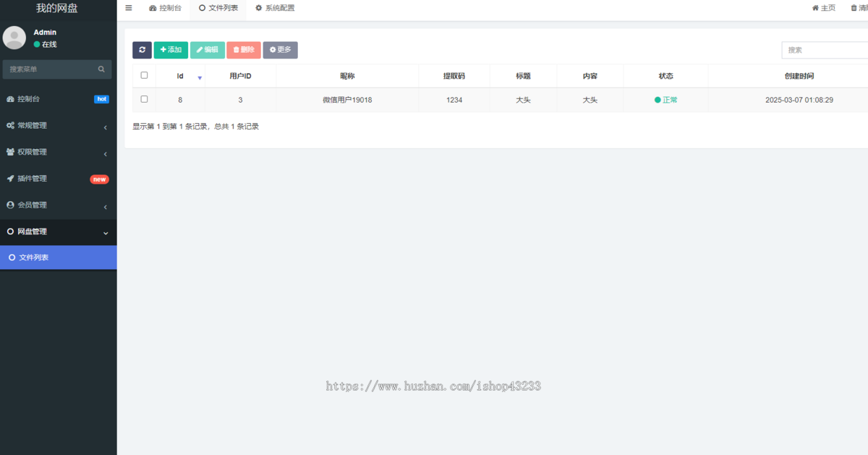
Task: Collapse the 网盘管理 menu chevron
Action: 106,233
